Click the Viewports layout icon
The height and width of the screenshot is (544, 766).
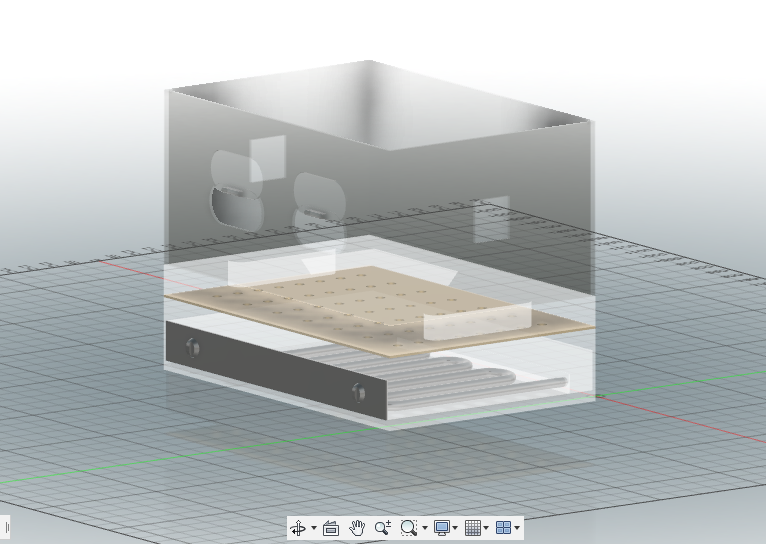503,528
